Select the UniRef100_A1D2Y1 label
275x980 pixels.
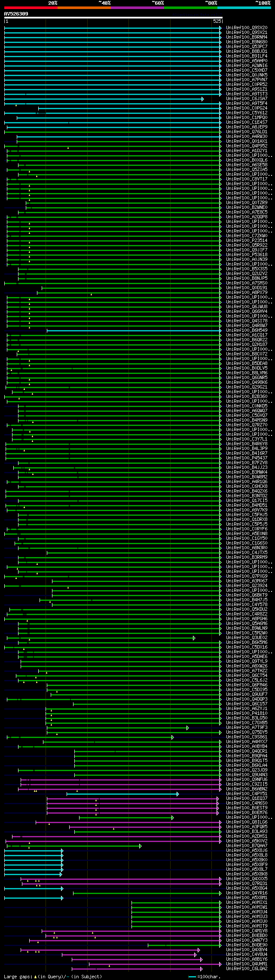coord(247,150)
